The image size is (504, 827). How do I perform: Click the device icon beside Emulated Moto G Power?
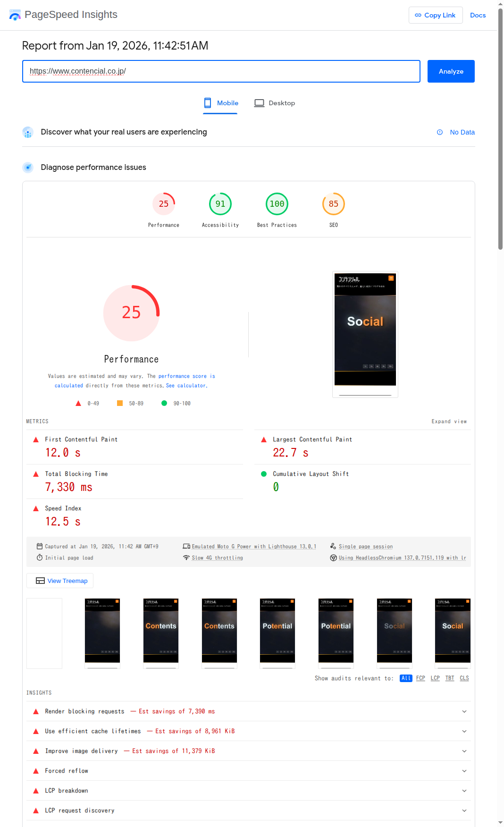(186, 546)
